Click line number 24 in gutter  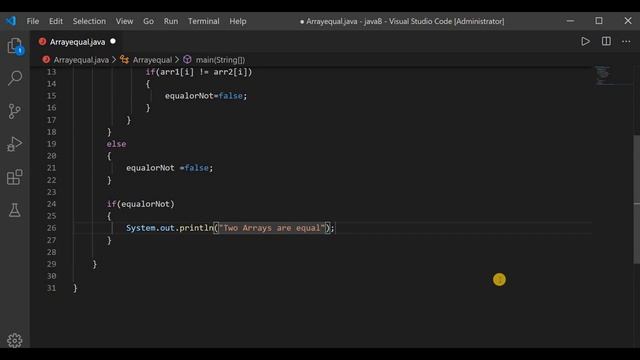click(x=51, y=204)
